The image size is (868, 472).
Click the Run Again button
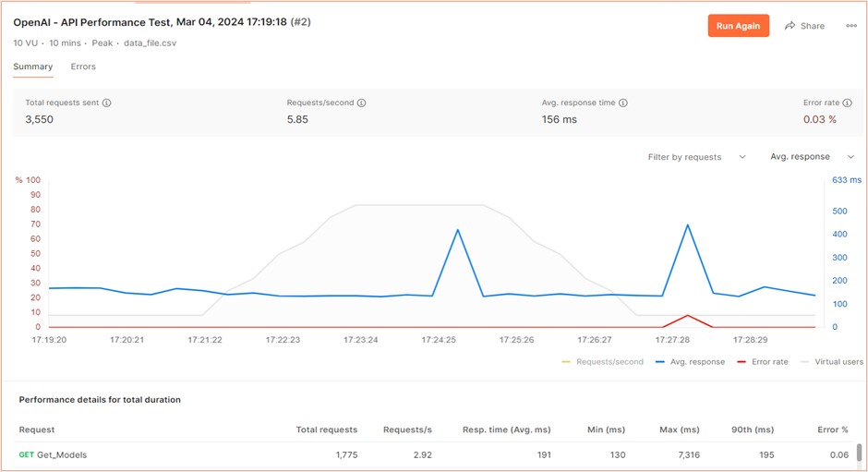tap(738, 26)
